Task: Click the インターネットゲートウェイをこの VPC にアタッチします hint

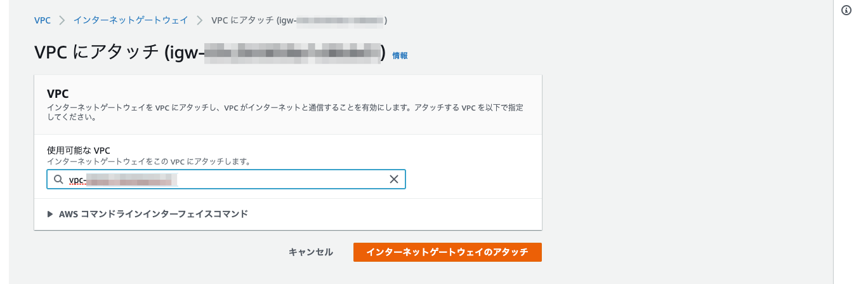Action: click(148, 162)
